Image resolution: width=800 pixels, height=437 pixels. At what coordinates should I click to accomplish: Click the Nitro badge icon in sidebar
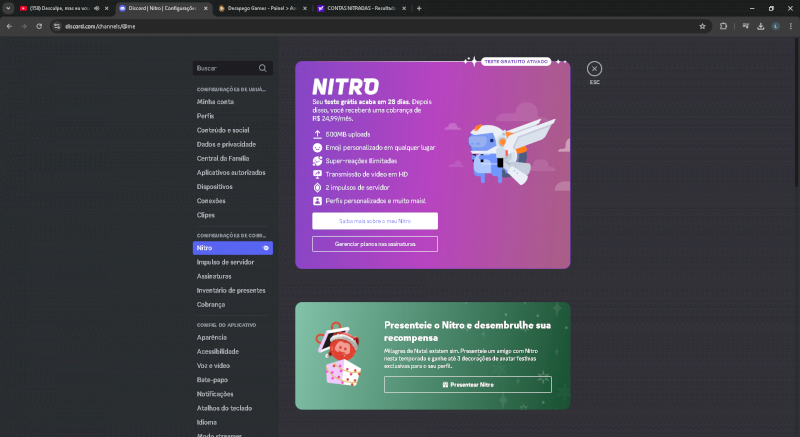(266, 248)
